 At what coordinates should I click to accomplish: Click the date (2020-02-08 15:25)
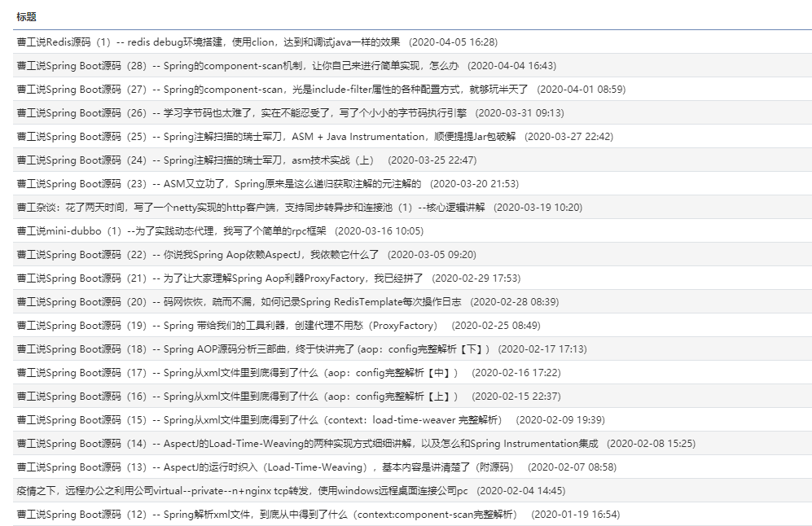click(x=651, y=444)
